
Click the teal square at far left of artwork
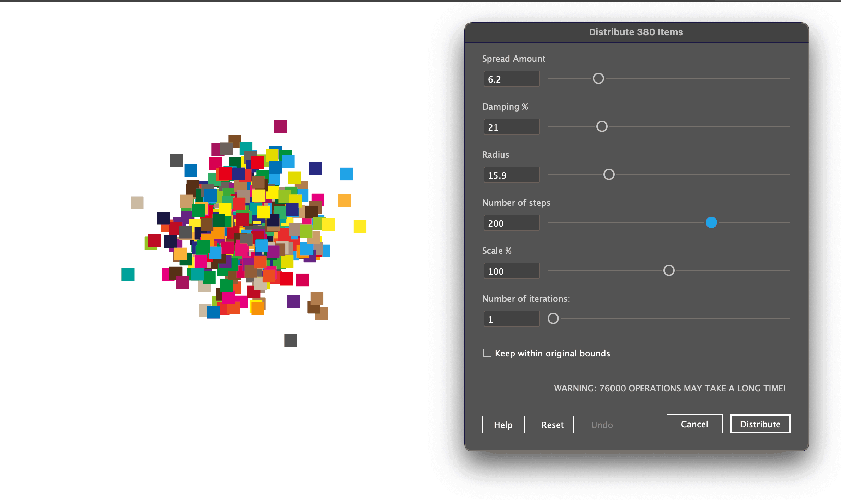coord(128,275)
